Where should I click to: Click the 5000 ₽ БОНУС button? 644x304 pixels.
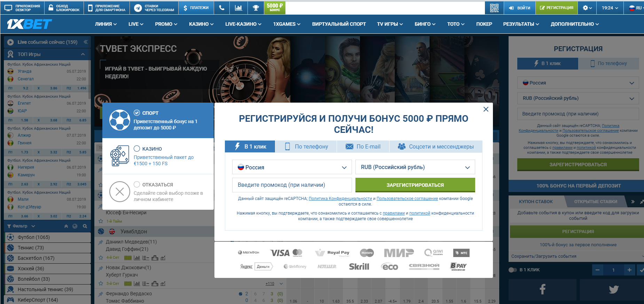click(x=275, y=8)
